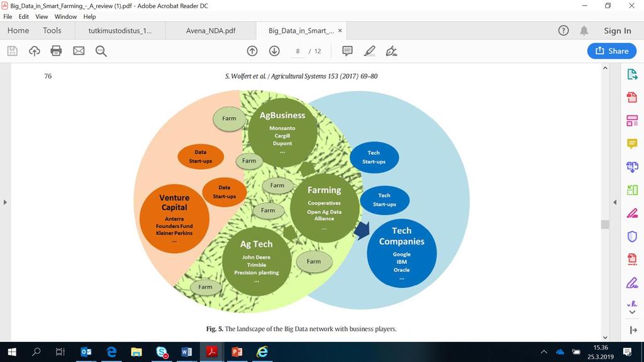Open the File menu
Screen dimensions: 644x362
(x=8, y=17)
